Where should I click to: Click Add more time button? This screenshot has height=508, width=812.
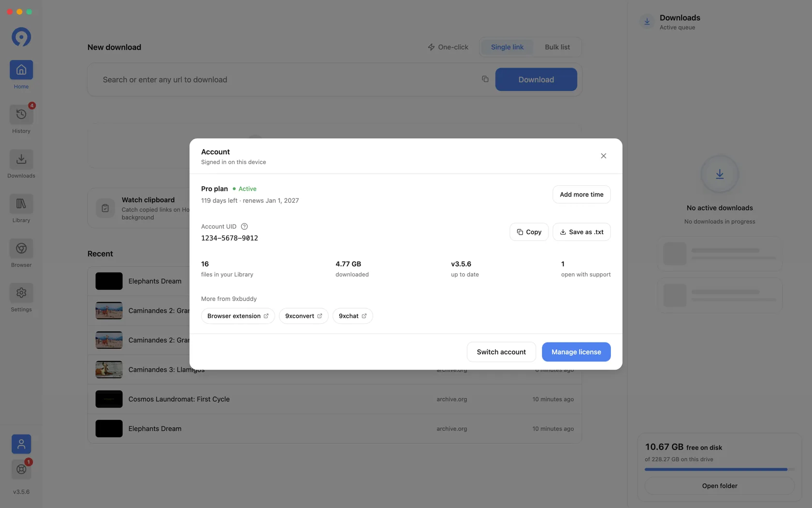(x=581, y=194)
